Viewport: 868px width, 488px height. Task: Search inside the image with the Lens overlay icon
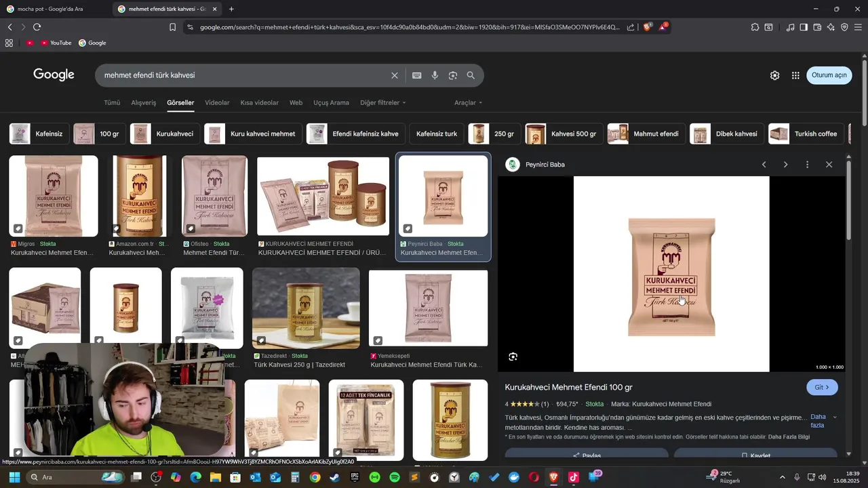[x=513, y=357]
